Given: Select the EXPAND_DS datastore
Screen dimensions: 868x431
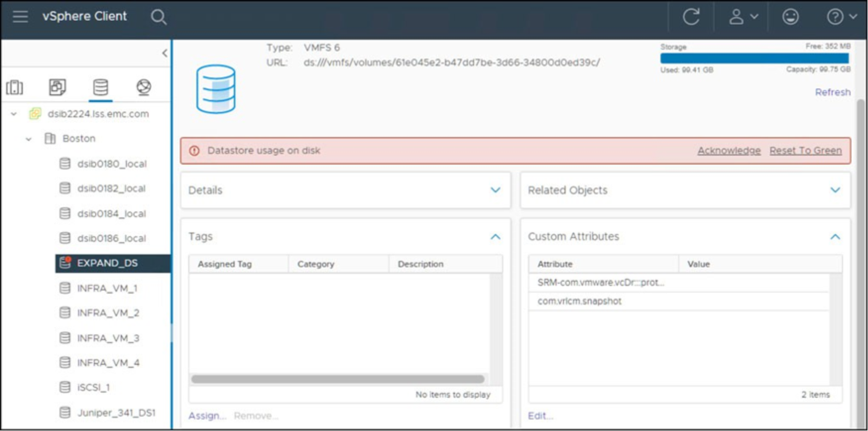Looking at the screenshot, I should coord(113,263).
